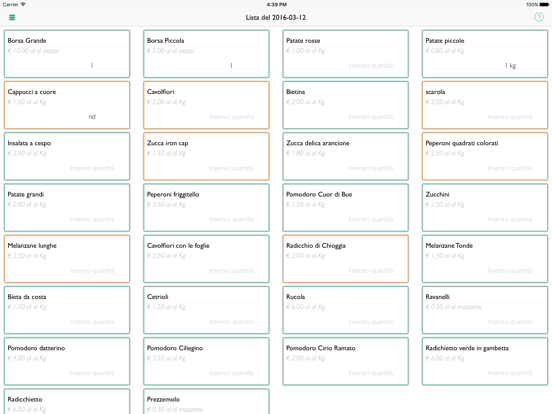Click Cetrioli price label
Viewport: 552px width, 414px height.
coord(166,307)
